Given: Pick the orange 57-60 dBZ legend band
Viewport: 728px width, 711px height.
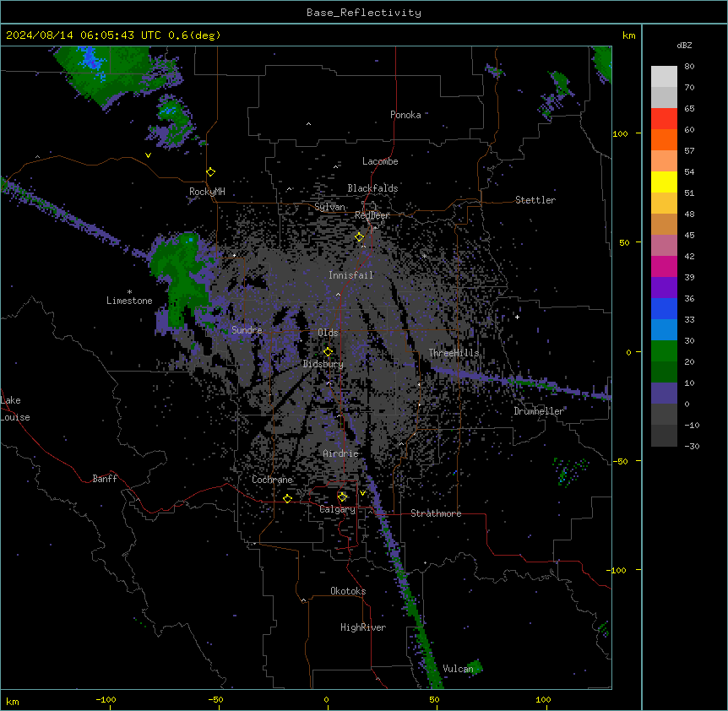Looking at the screenshot, I should [x=664, y=139].
